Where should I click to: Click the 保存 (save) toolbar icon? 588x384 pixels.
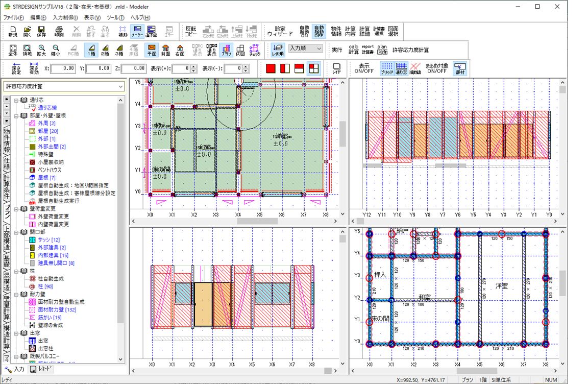click(41, 31)
